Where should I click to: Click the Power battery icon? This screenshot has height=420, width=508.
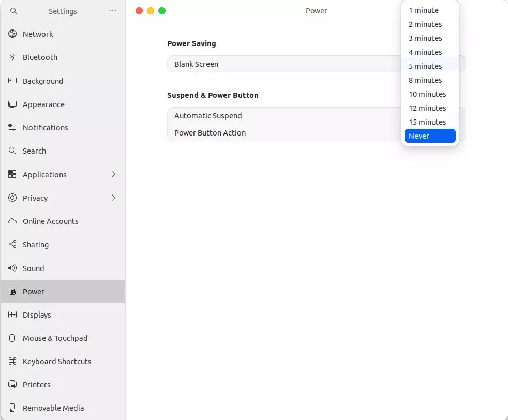[x=12, y=292]
